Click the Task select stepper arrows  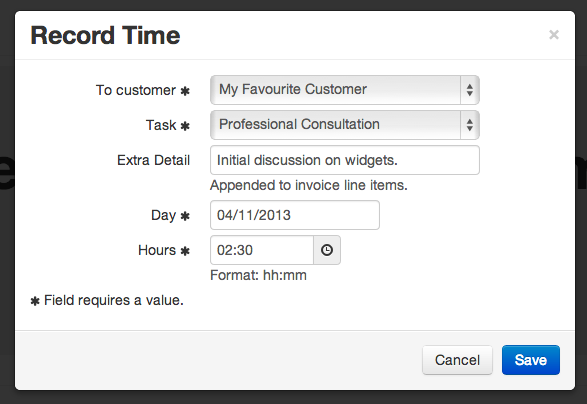pyautogui.click(x=470, y=125)
